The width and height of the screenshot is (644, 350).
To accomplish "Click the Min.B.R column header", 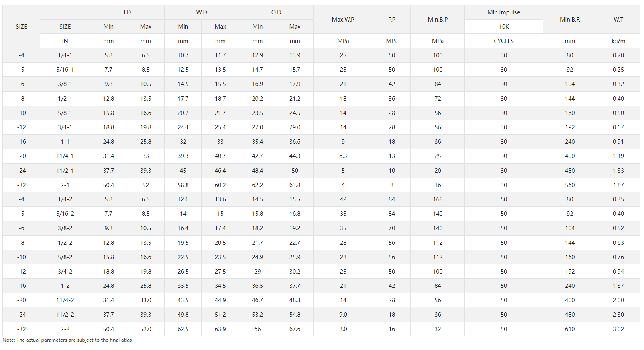I will (570, 20).
